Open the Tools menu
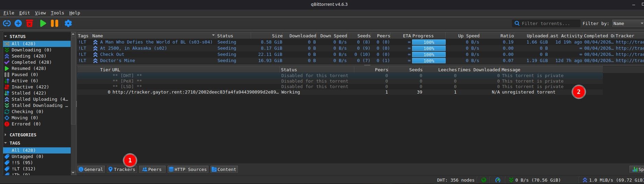 tap(57, 13)
